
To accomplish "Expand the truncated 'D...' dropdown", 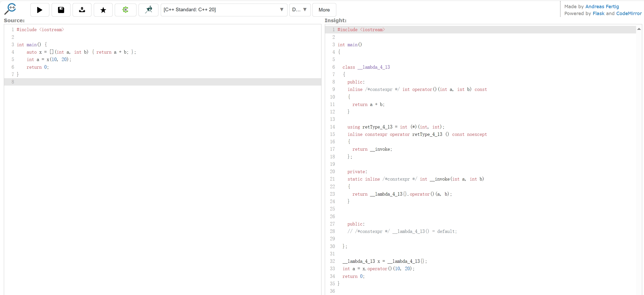I will (x=300, y=10).
